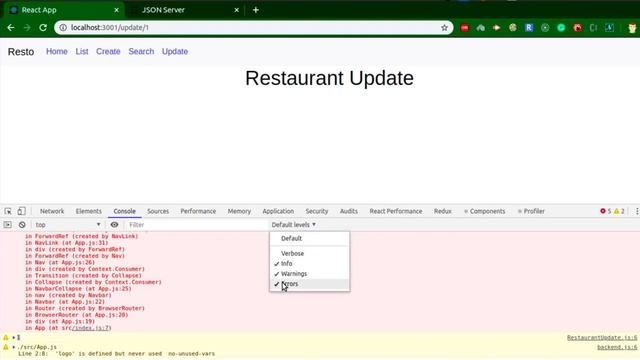Click the browser profile avatar icon
640x360 pixels.
click(x=632, y=28)
